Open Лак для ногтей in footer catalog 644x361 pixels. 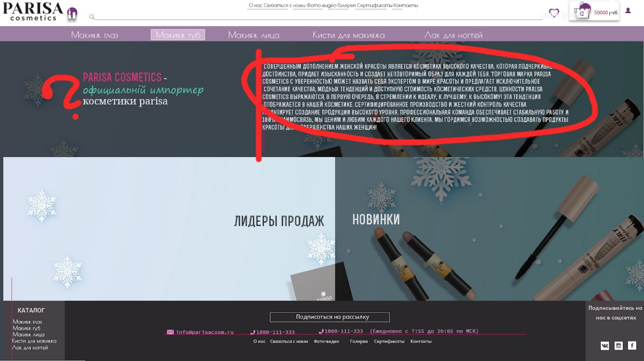coord(30,347)
